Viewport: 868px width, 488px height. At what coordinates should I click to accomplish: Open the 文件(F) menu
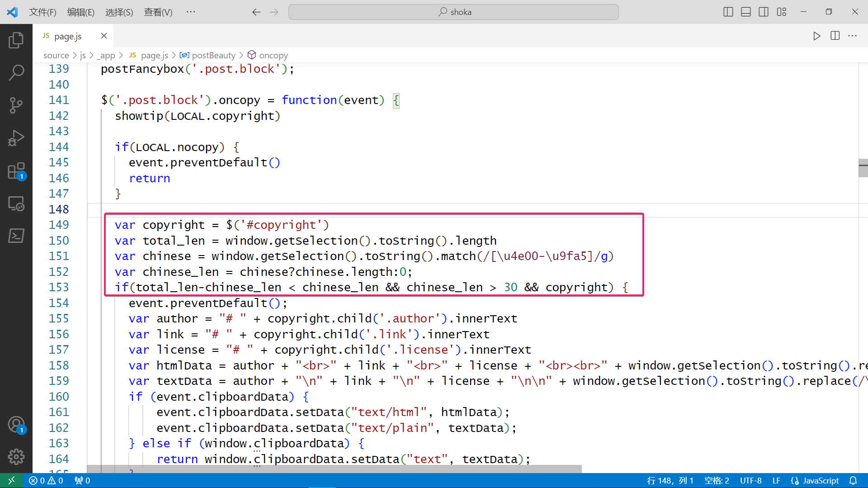[x=42, y=12]
